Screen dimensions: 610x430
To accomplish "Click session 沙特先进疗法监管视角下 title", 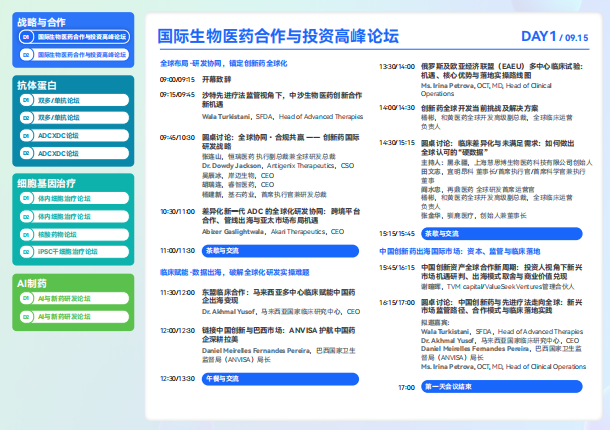I will tap(282, 100).
